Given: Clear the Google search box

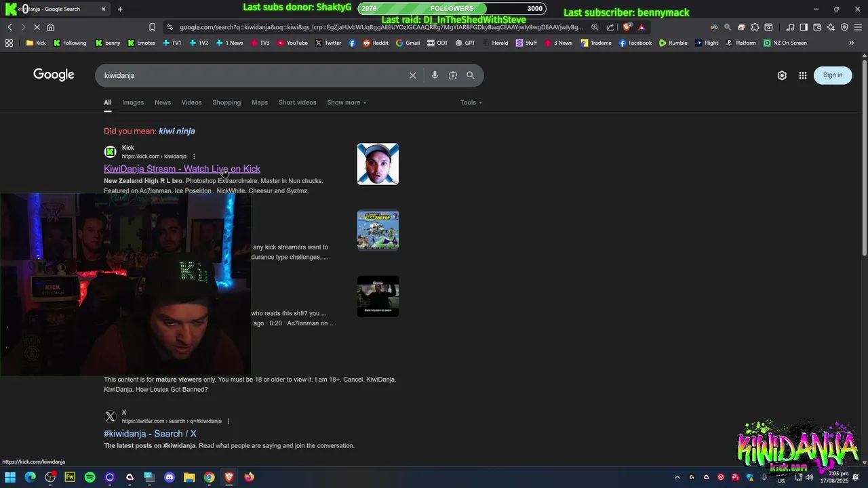Looking at the screenshot, I should 412,75.
